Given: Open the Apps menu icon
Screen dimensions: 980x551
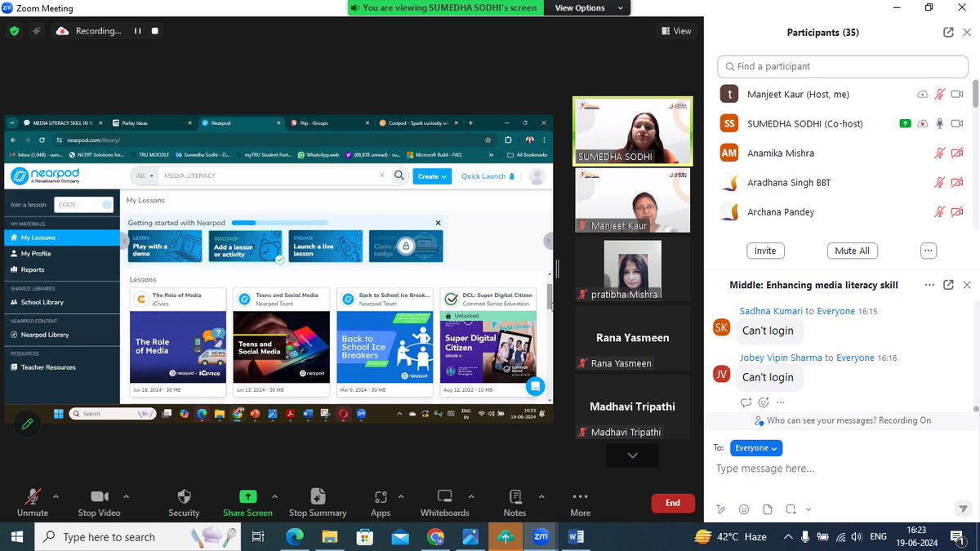Looking at the screenshot, I should coord(381,496).
